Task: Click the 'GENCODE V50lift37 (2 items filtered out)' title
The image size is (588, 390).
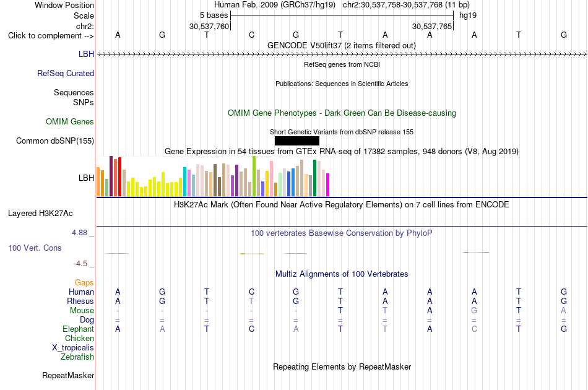Action: click(x=342, y=45)
